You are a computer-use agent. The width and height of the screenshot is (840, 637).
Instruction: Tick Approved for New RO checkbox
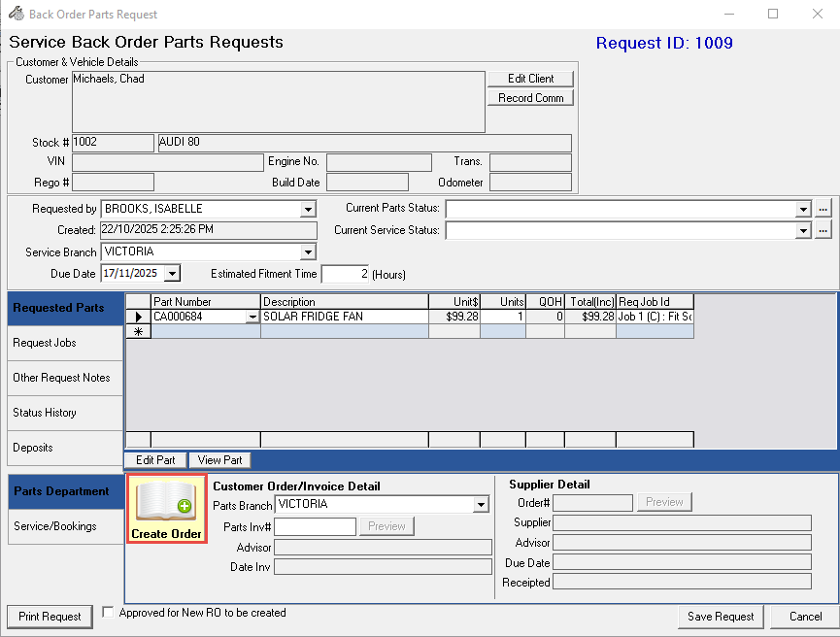(x=108, y=613)
